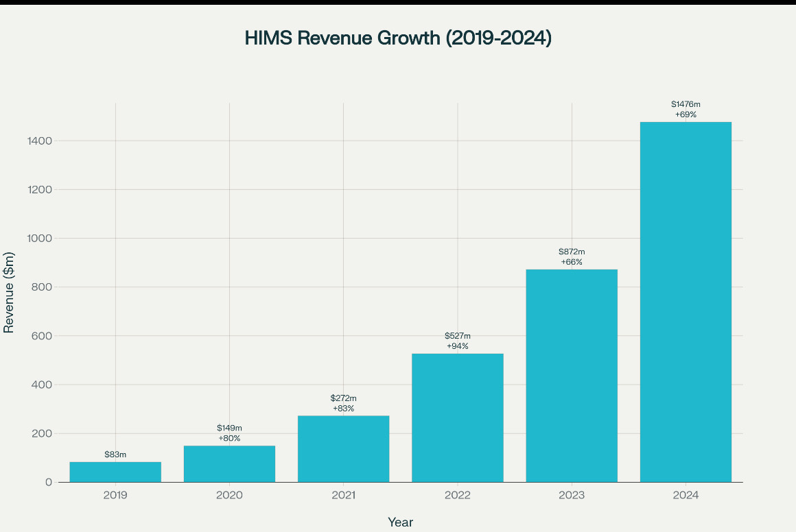796x532 pixels.
Task: Click the 2020 x-axis tick label
Action: click(x=229, y=495)
